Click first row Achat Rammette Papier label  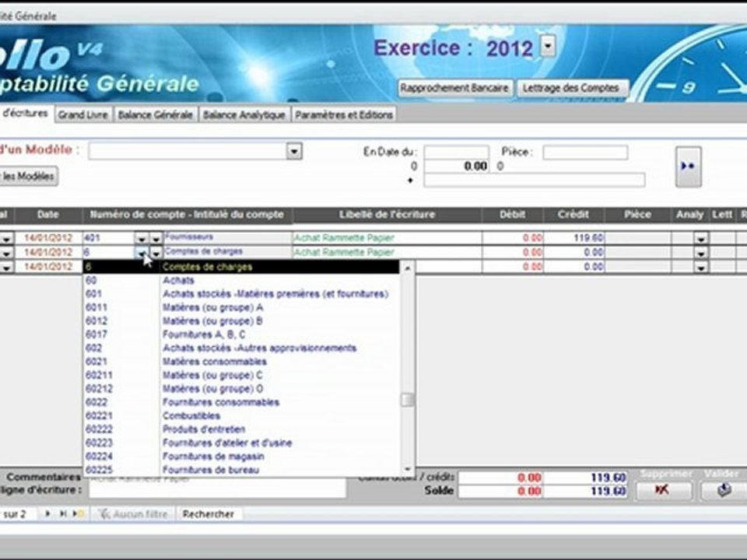[x=387, y=238]
